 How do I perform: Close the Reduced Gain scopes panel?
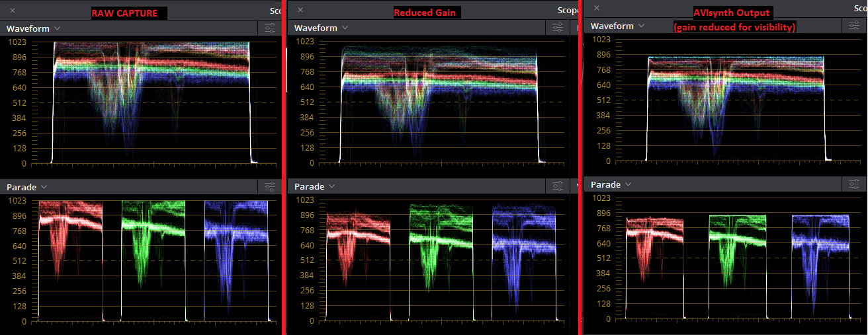(300, 10)
